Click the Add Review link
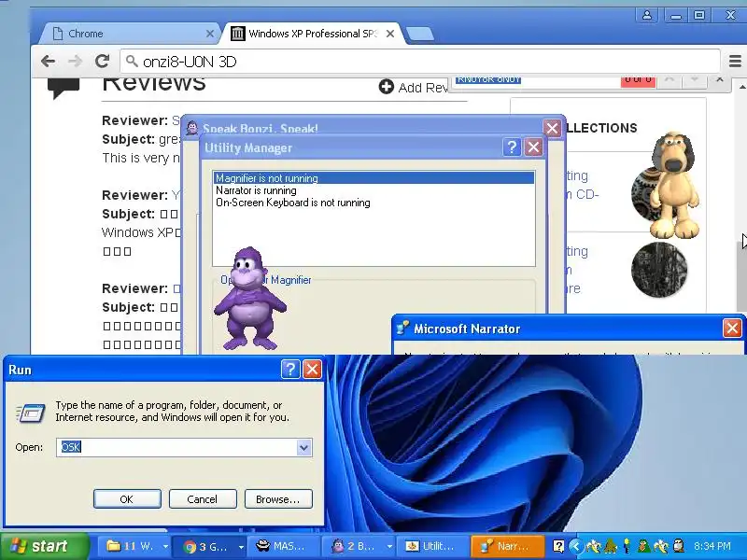 pos(423,88)
